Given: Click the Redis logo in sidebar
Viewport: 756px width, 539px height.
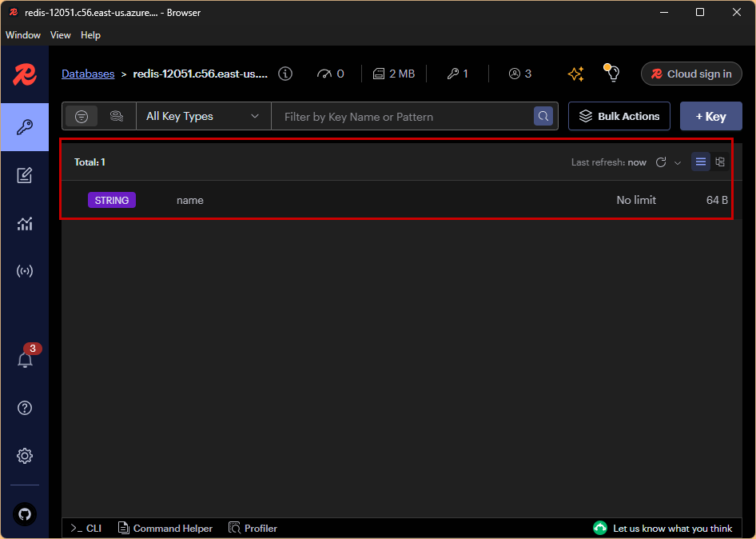Looking at the screenshot, I should (x=25, y=75).
